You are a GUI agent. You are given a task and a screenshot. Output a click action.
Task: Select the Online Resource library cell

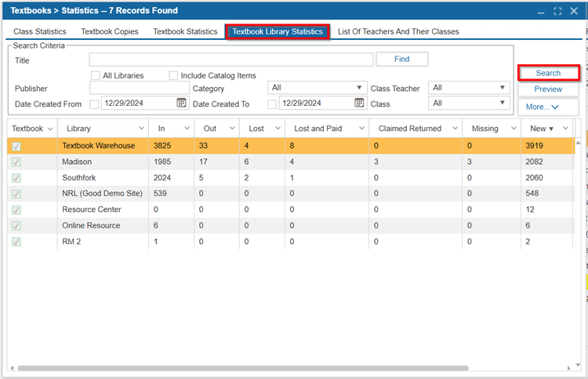103,225
